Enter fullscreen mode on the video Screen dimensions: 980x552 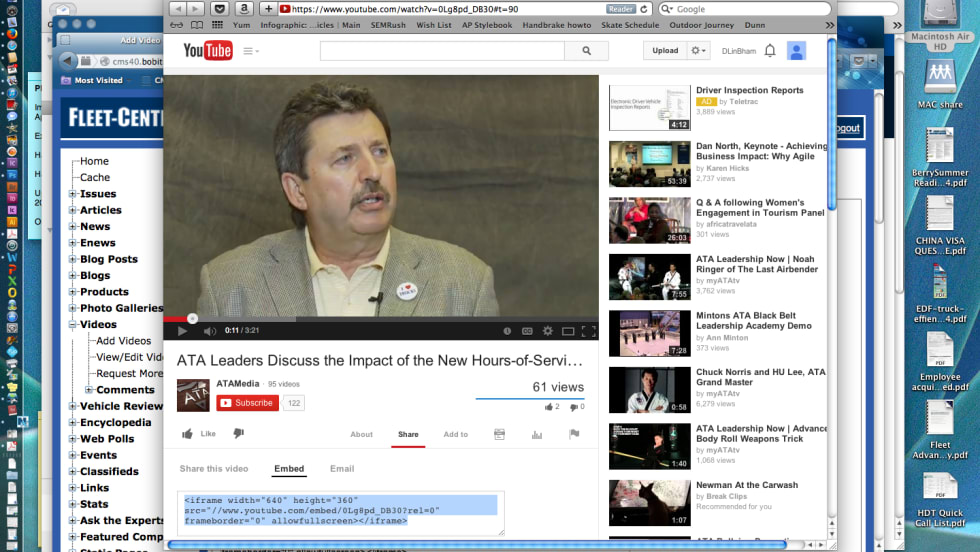coord(589,331)
